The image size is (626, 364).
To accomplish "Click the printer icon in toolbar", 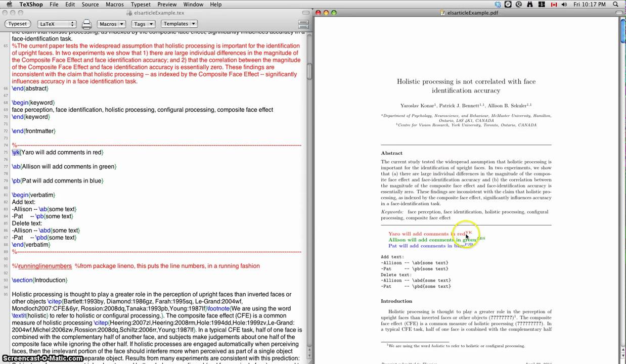I will (86, 24).
